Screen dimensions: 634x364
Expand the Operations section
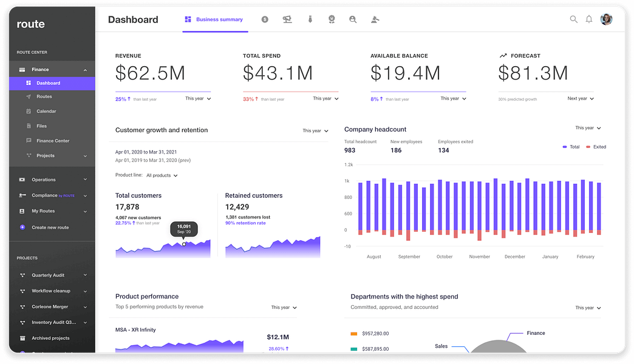tap(85, 180)
